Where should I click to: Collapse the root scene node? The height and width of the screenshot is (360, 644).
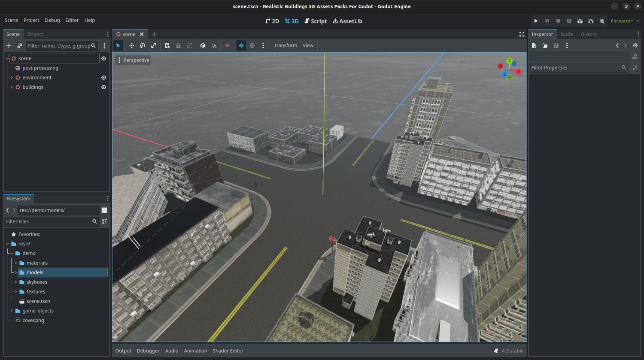[x=7, y=58]
